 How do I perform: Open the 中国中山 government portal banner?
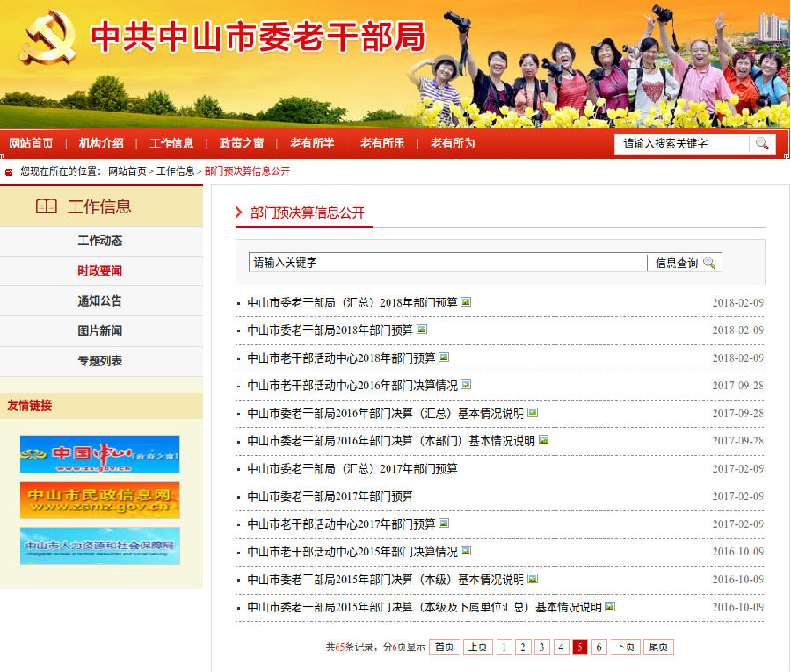click(99, 454)
